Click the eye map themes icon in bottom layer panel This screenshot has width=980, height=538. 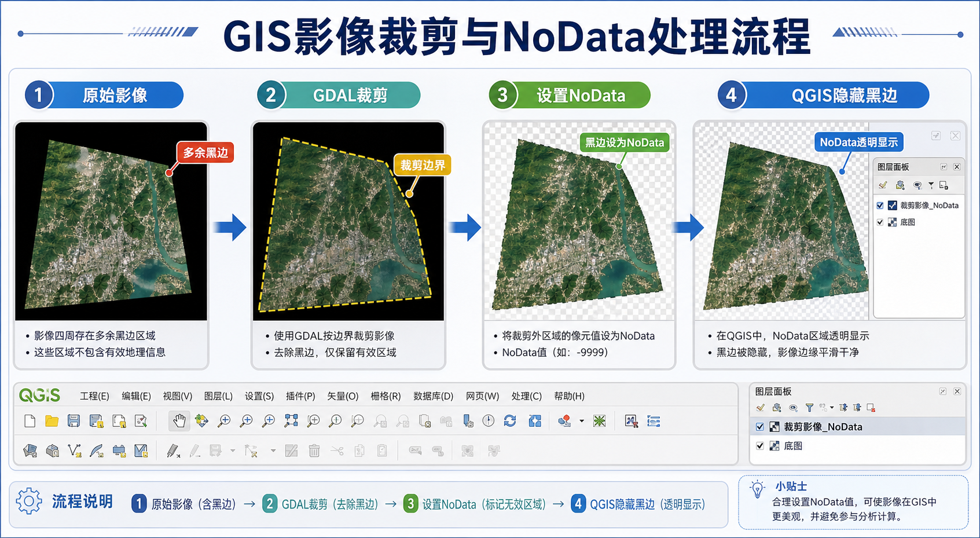point(793,408)
